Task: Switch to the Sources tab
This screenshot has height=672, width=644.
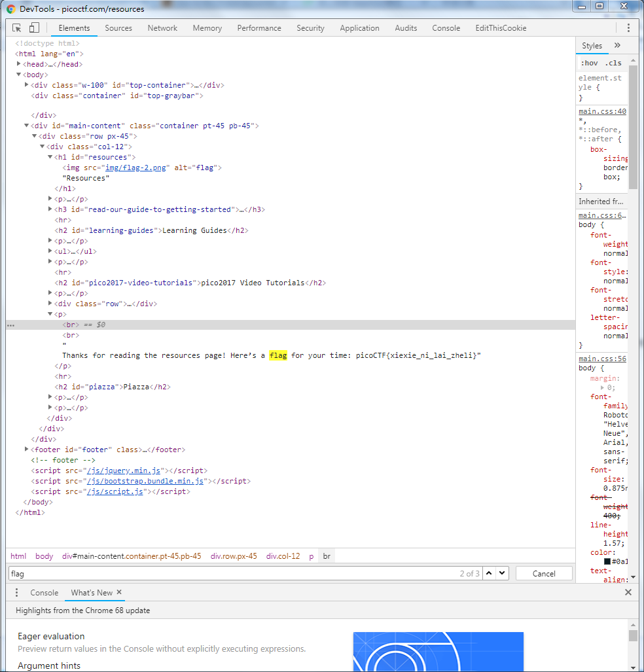Action: [x=118, y=28]
